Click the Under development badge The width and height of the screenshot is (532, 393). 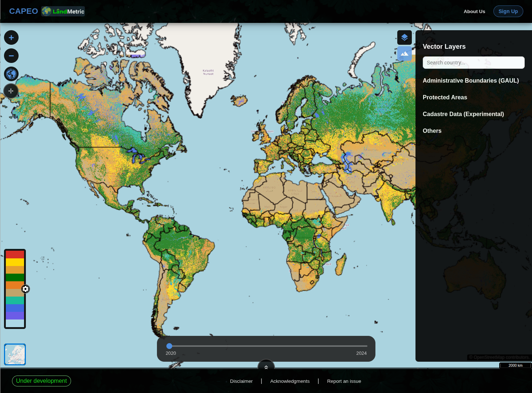click(42, 381)
